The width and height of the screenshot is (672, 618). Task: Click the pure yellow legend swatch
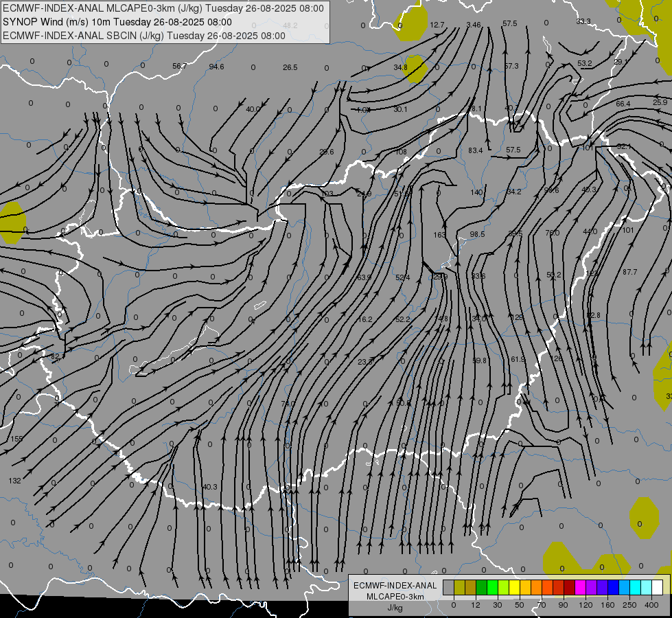[515, 587]
